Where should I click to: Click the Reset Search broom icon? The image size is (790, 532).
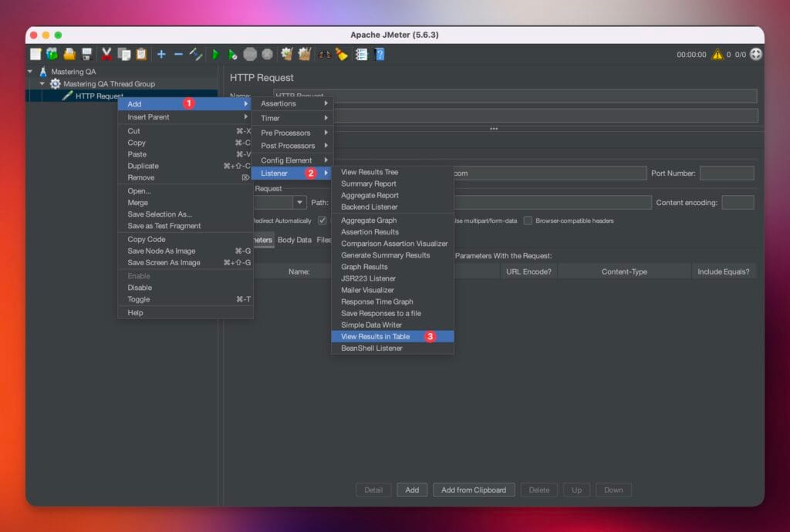(342, 55)
